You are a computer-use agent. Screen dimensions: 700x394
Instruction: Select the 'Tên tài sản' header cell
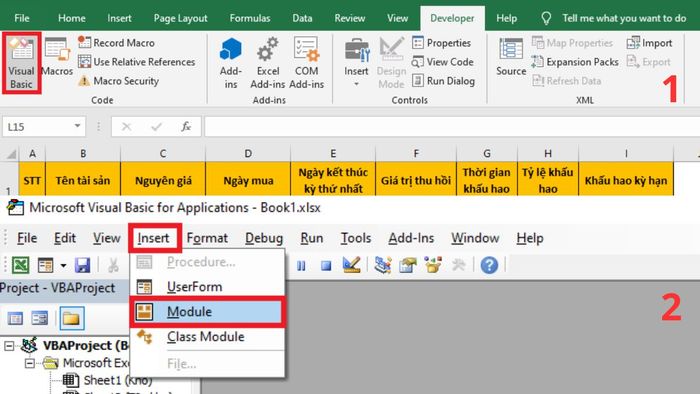(x=83, y=179)
